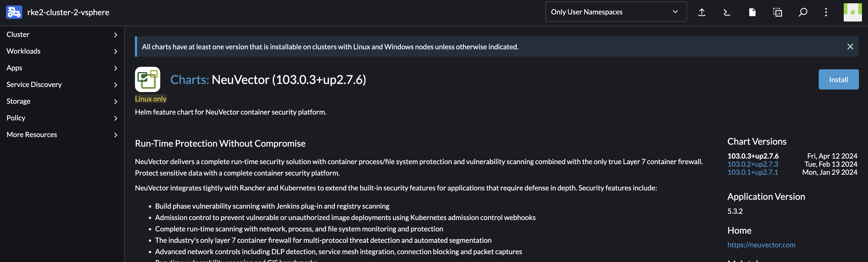Expand the Storage sidebar section
The image size is (868, 262).
pos(62,101)
